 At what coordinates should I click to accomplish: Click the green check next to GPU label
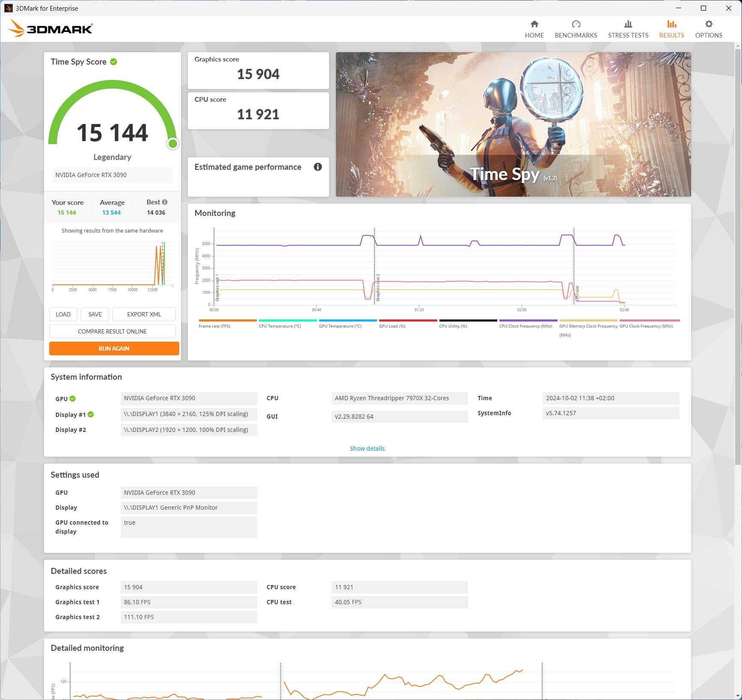(73, 399)
